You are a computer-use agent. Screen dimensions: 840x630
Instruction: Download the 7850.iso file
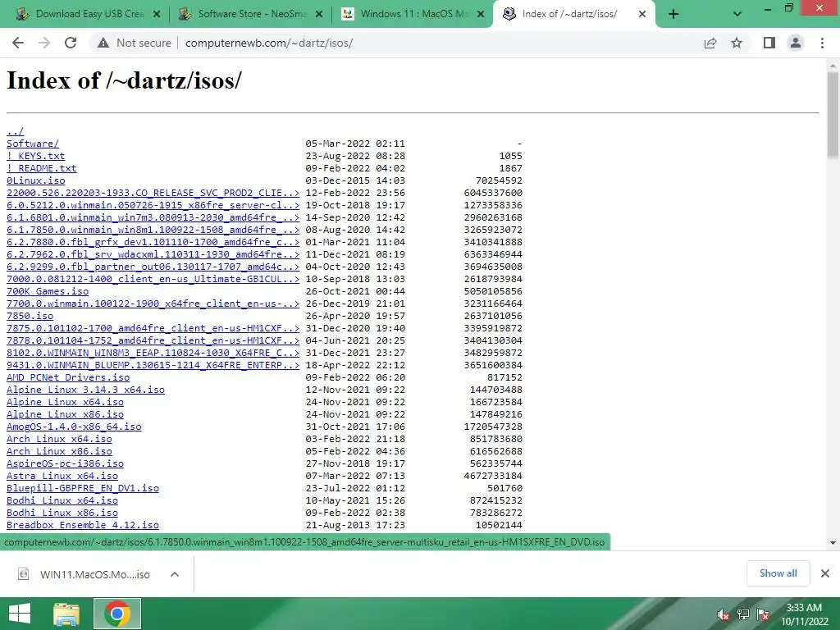(x=30, y=316)
